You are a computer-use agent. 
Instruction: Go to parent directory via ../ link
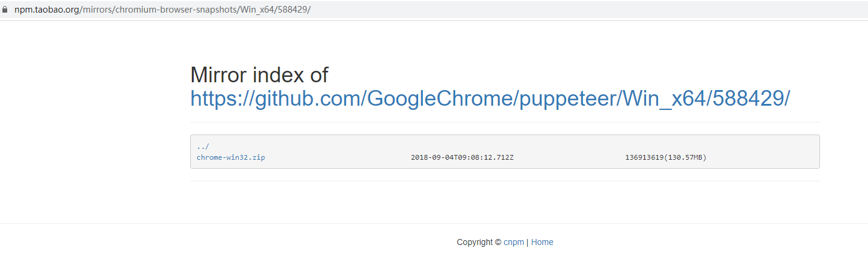[x=203, y=147]
